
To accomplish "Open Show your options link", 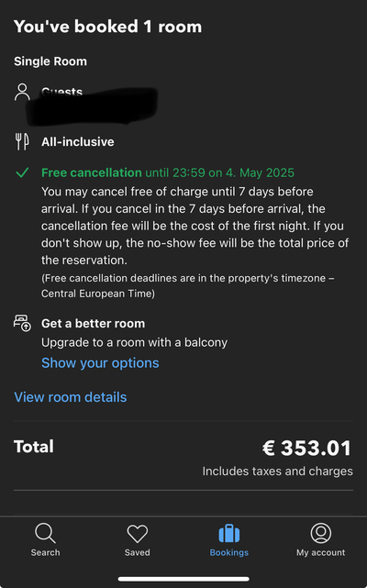I will coord(100,363).
